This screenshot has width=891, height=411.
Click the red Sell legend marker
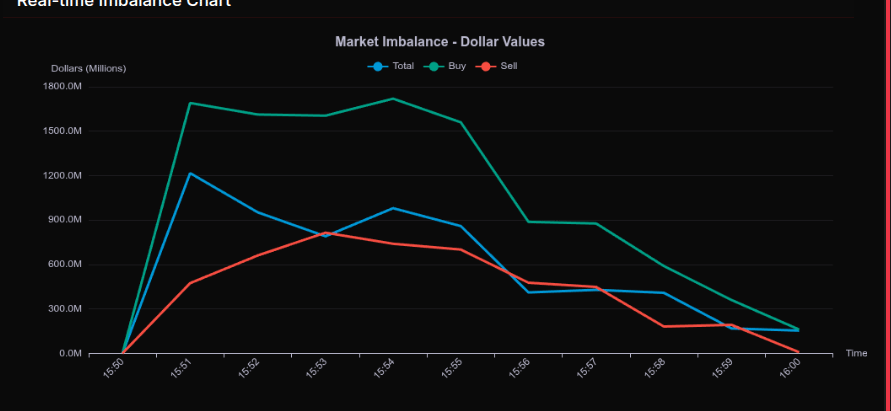(x=486, y=66)
